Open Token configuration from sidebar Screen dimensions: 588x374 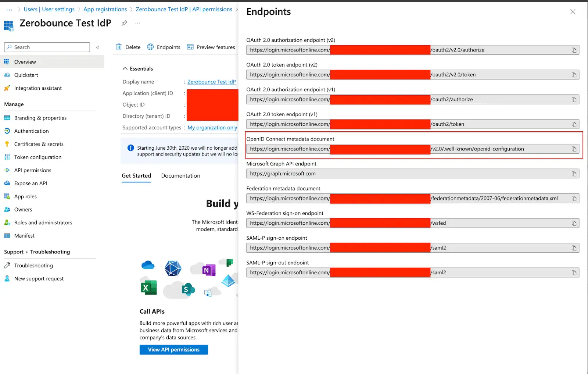click(x=37, y=157)
